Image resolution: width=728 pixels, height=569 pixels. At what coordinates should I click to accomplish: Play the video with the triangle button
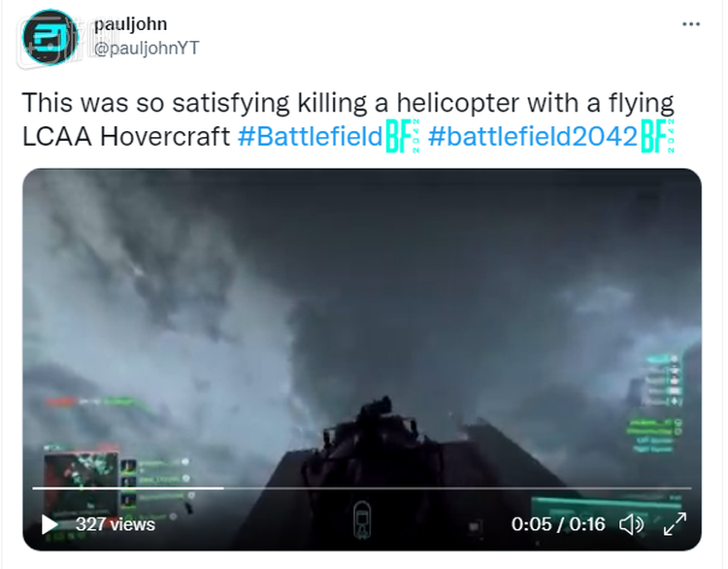coord(50,525)
